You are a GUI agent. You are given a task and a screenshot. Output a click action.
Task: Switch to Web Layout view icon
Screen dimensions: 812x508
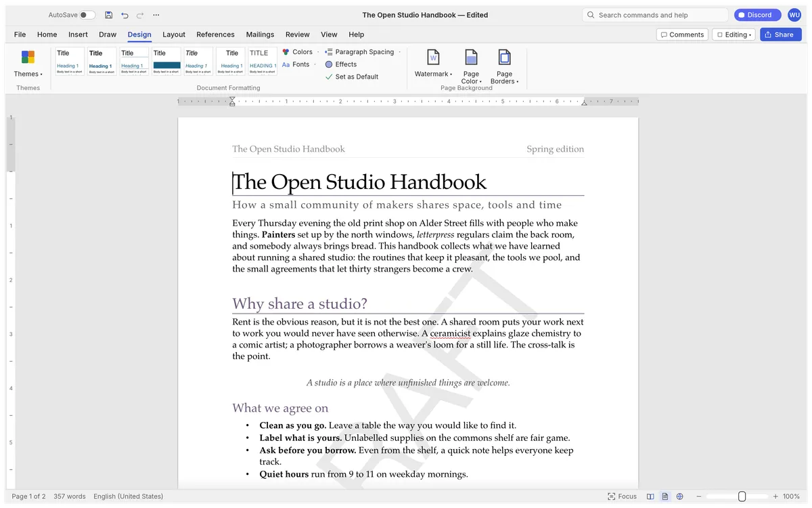tap(680, 496)
